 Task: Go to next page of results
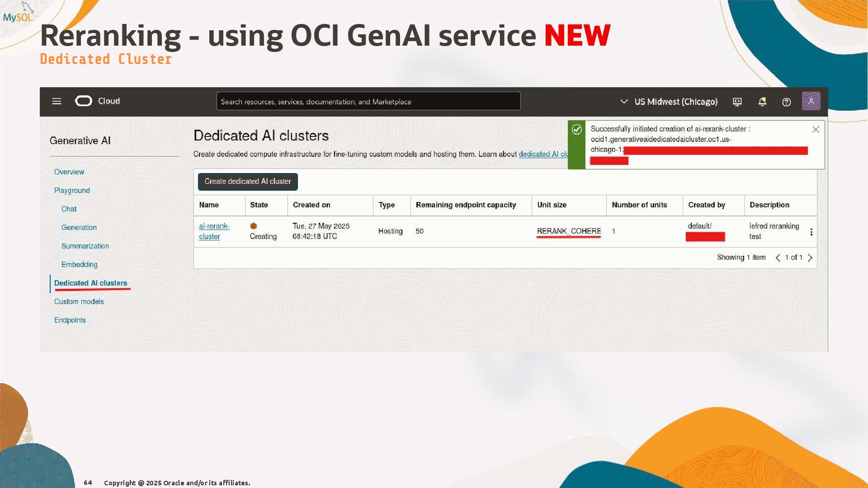tap(810, 258)
